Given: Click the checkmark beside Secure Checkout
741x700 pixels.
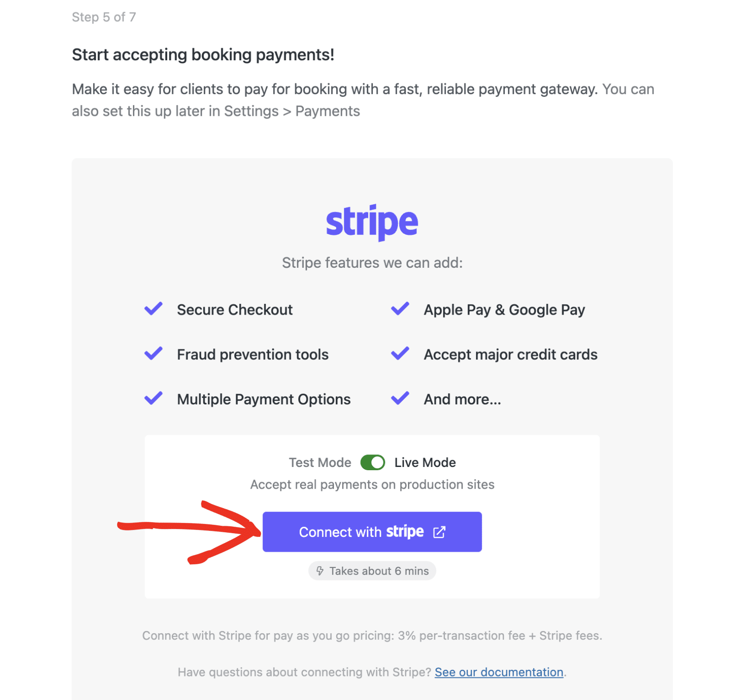Looking at the screenshot, I should pos(153,309).
